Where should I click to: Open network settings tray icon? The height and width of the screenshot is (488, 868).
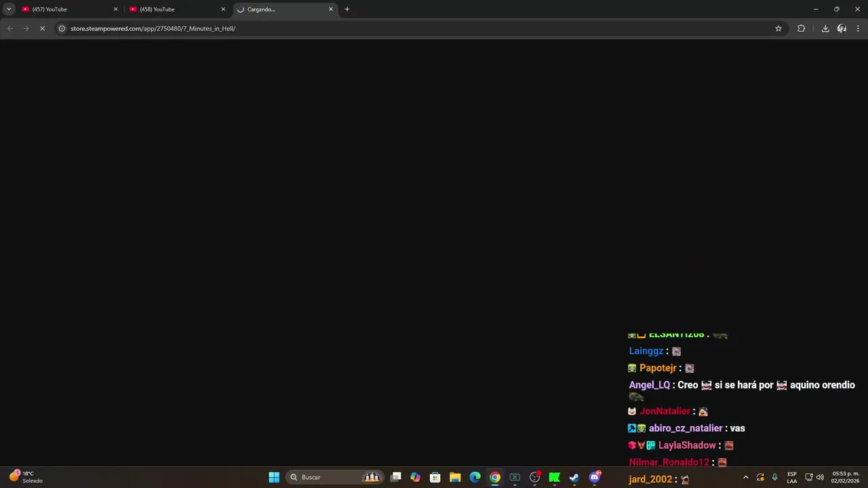[x=809, y=477]
